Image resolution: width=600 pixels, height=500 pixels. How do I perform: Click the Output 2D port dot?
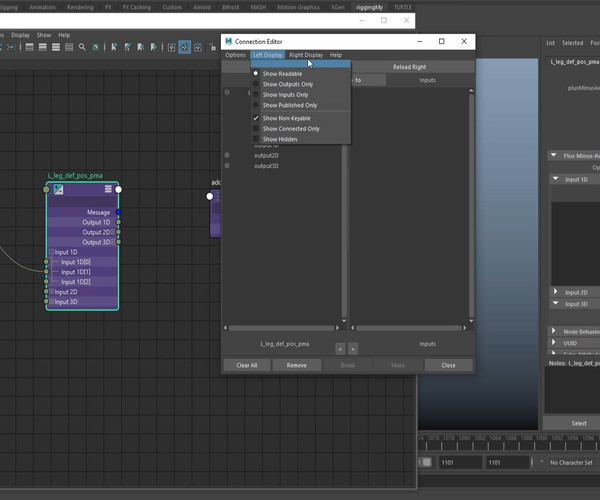(119, 232)
